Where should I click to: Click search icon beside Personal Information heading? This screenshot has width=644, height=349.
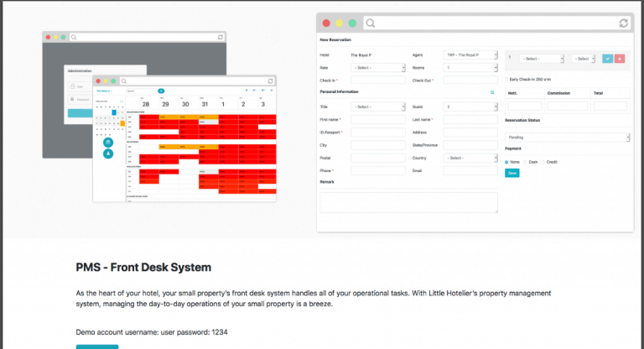coord(492,92)
